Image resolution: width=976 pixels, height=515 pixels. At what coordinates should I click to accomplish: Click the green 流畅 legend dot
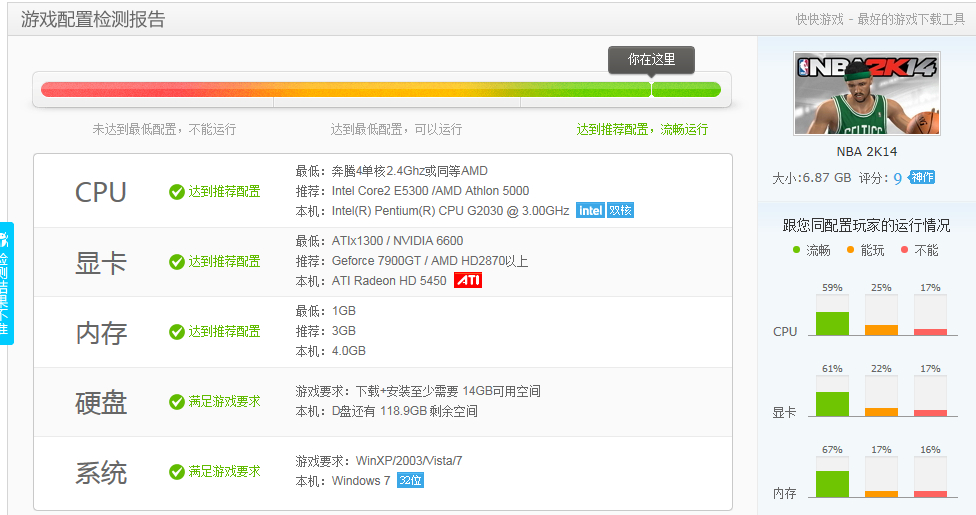coord(796,250)
